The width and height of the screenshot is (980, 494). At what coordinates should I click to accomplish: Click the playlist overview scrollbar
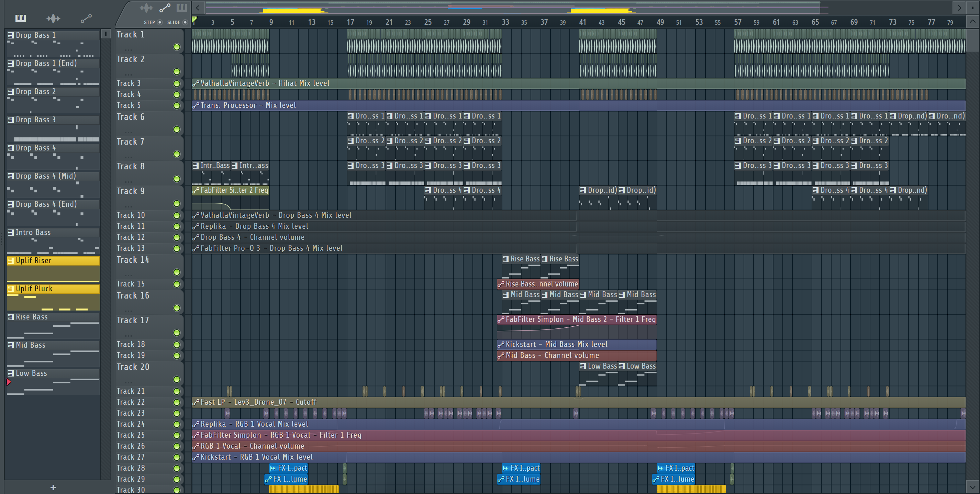point(513,8)
